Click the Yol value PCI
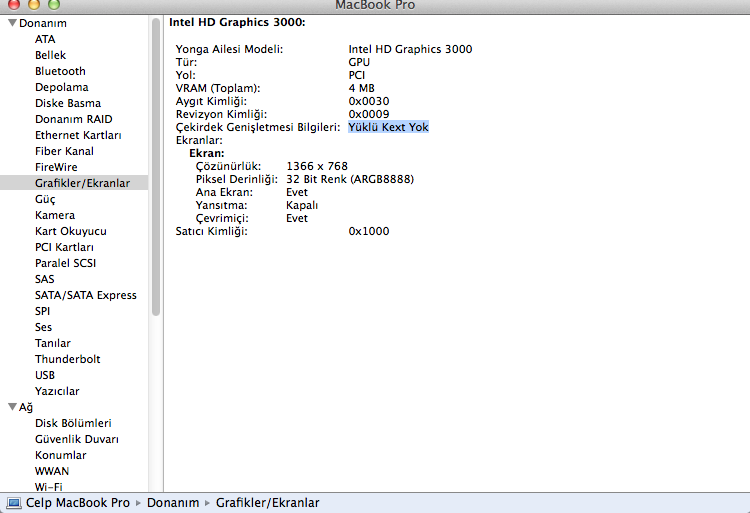750x513 pixels. click(x=357, y=75)
